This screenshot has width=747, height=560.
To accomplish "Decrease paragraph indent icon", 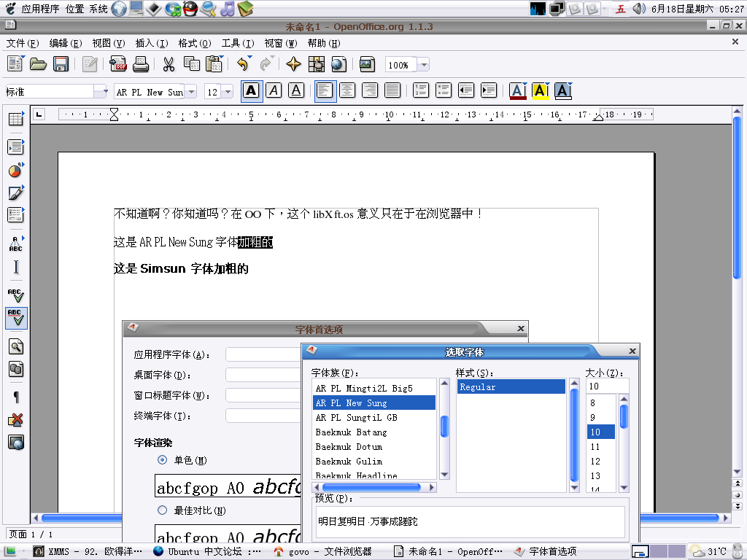I will pos(466,90).
